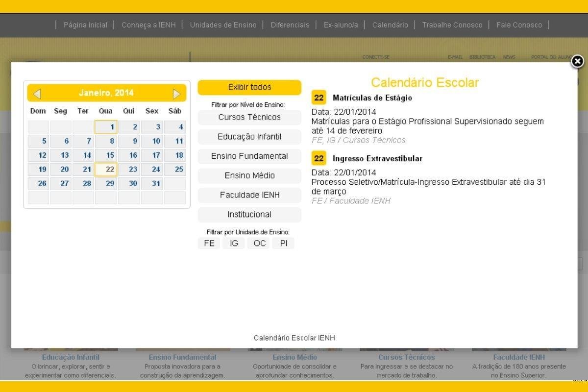Click Matrículas de Estágio event title
This screenshot has width=588, height=392.
[372, 98]
